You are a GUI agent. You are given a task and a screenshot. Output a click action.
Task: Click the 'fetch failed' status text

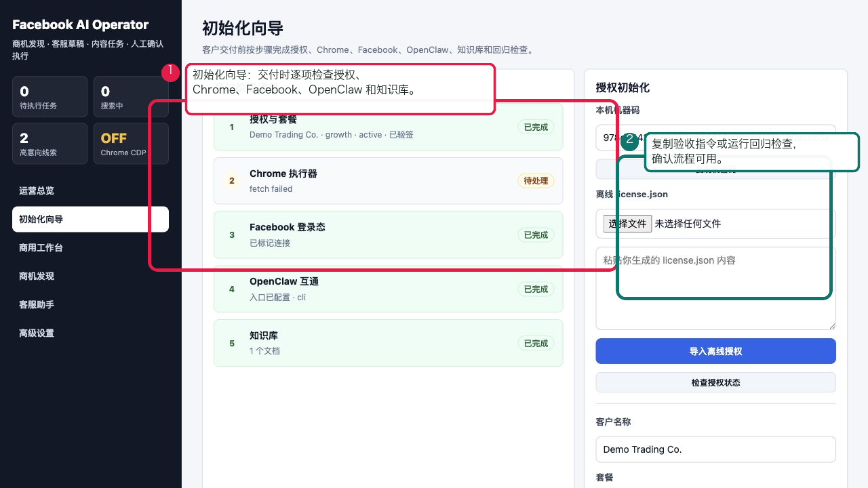(x=271, y=189)
